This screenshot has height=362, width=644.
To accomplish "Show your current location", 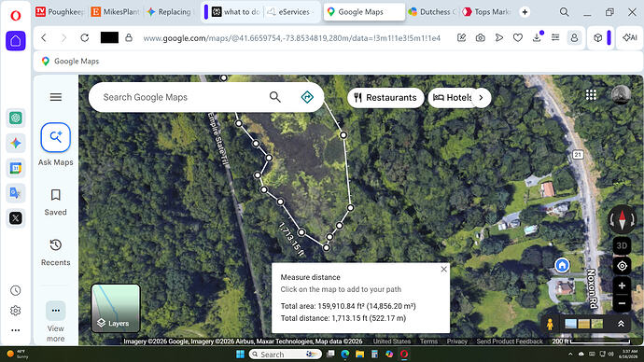I will point(622,266).
